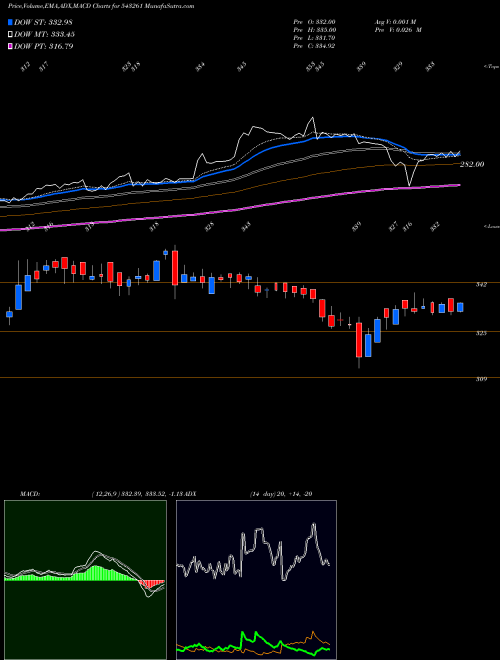Click the rotated '334' tops value
Viewport: 500px width, 660px height.
point(200,67)
